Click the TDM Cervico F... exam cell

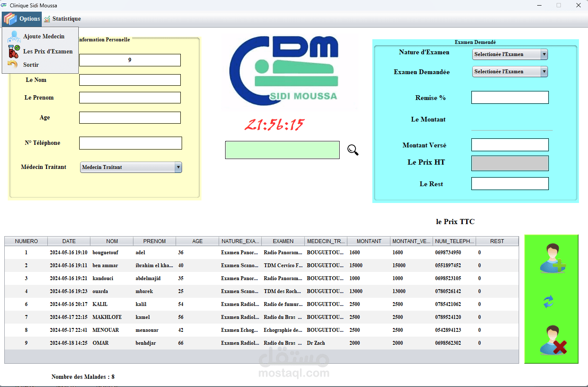283,265
